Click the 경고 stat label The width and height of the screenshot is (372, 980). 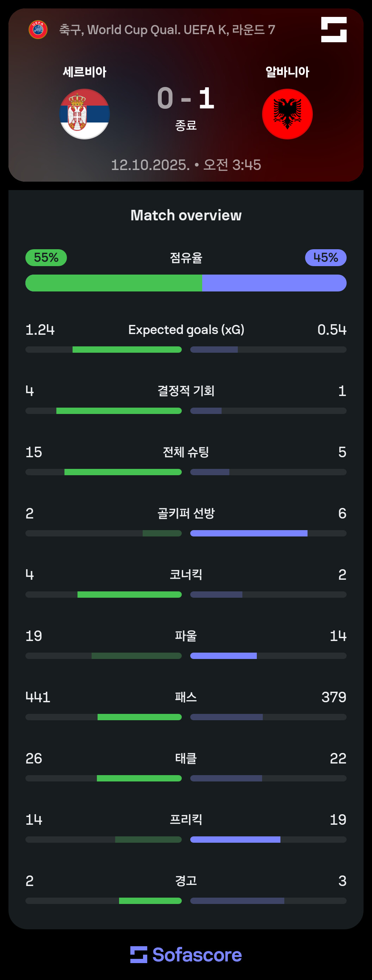coord(186,881)
